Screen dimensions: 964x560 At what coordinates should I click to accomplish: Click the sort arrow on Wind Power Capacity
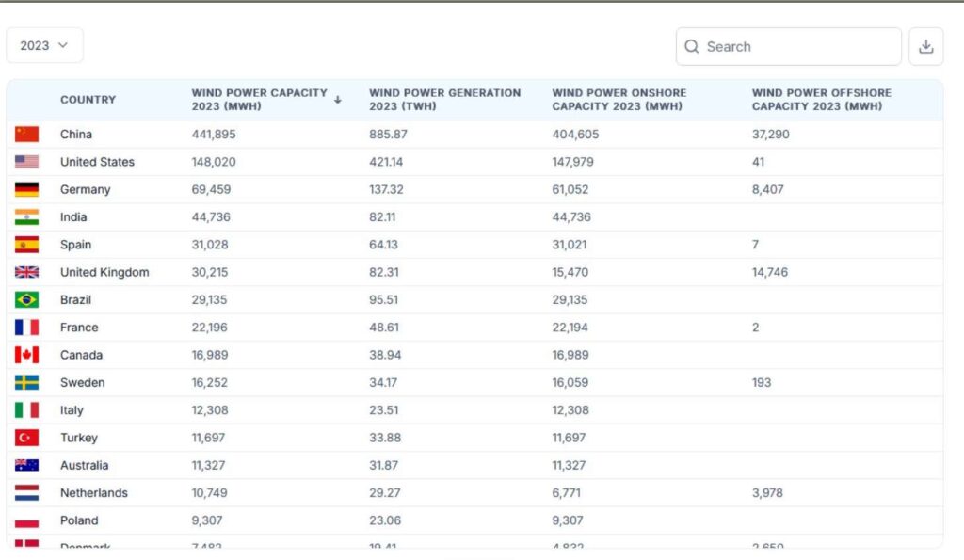[337, 100]
